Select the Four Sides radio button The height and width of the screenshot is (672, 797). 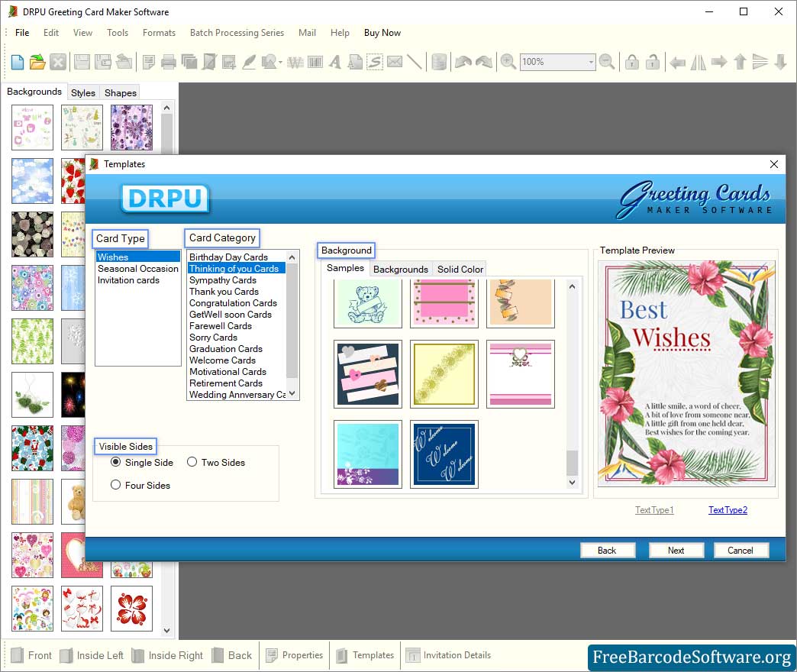116,485
